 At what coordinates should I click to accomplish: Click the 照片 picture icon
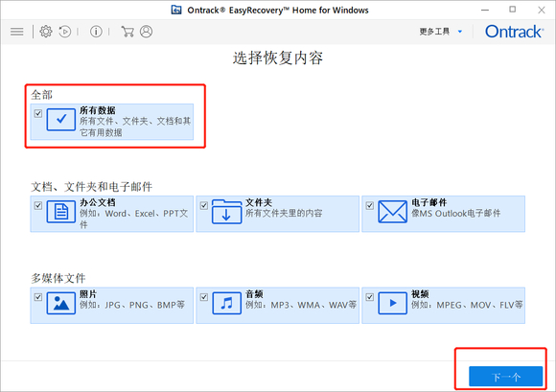coord(61,303)
